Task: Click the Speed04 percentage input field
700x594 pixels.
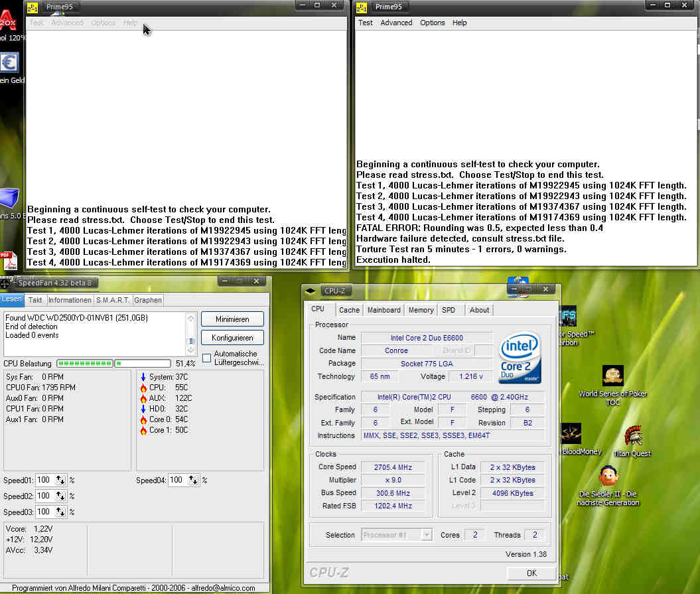Action: [x=178, y=480]
